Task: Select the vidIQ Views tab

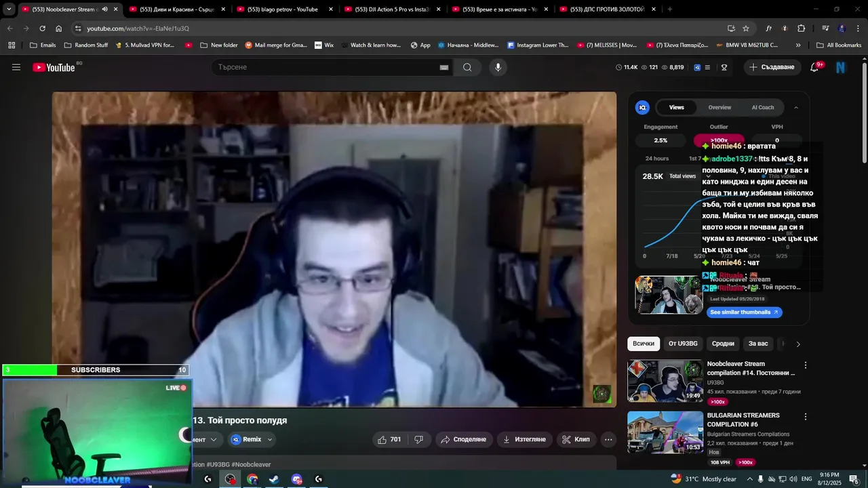Action: point(677,107)
